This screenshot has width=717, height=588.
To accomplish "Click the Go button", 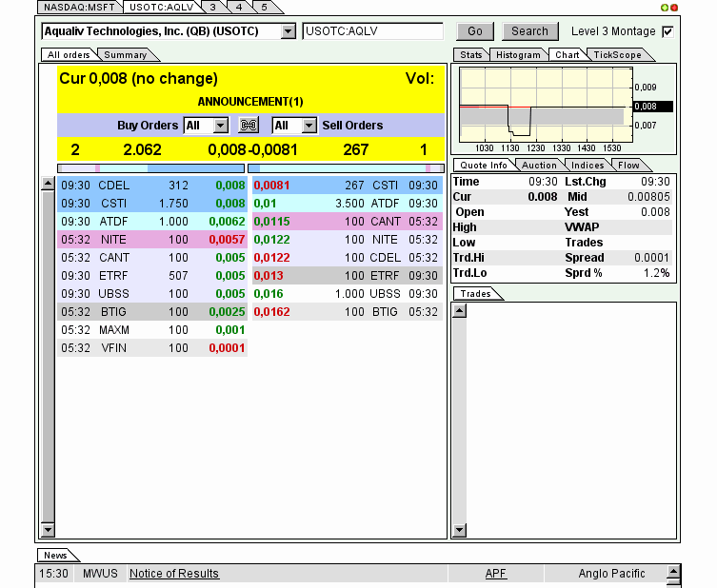I will (474, 31).
